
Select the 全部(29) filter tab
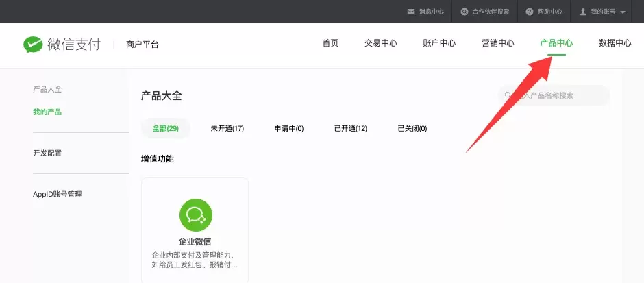(166, 129)
